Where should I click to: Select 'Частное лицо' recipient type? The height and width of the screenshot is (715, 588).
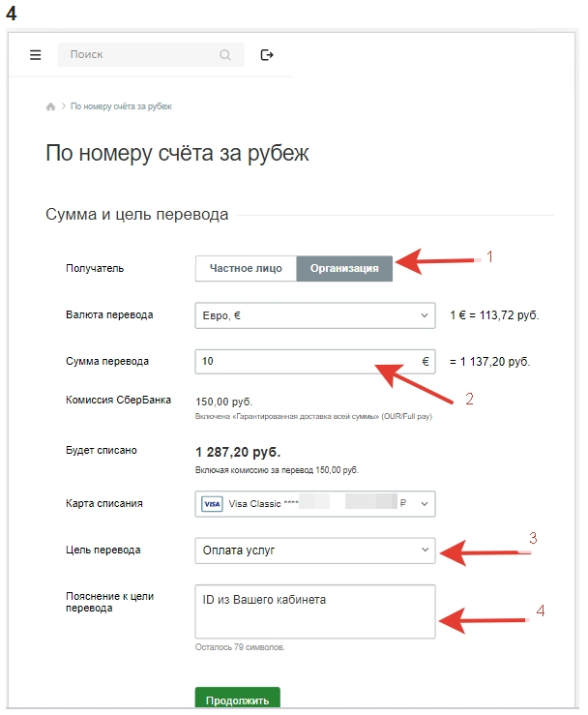(x=246, y=268)
